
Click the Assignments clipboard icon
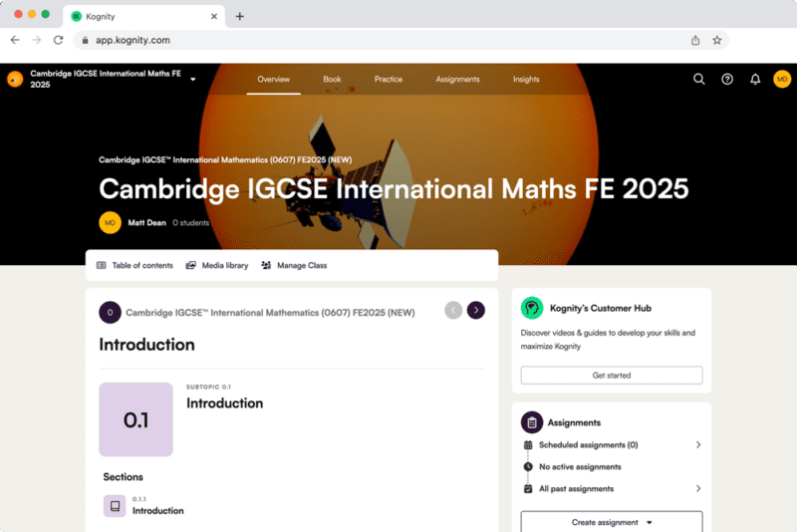tap(532, 422)
